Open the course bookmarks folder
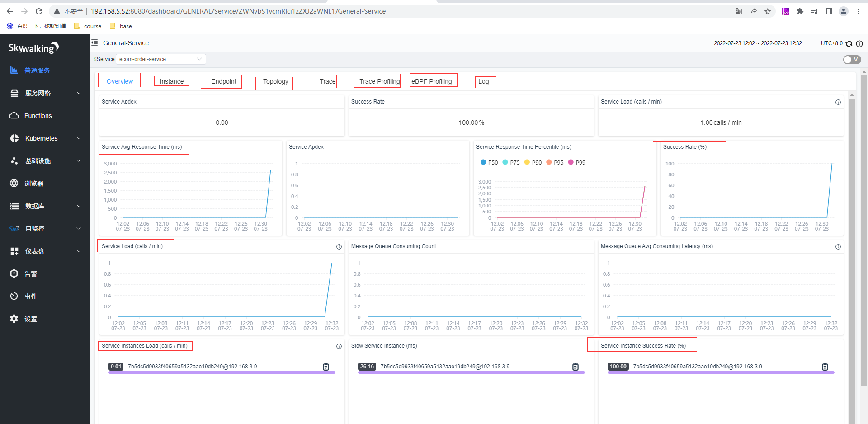 88,26
